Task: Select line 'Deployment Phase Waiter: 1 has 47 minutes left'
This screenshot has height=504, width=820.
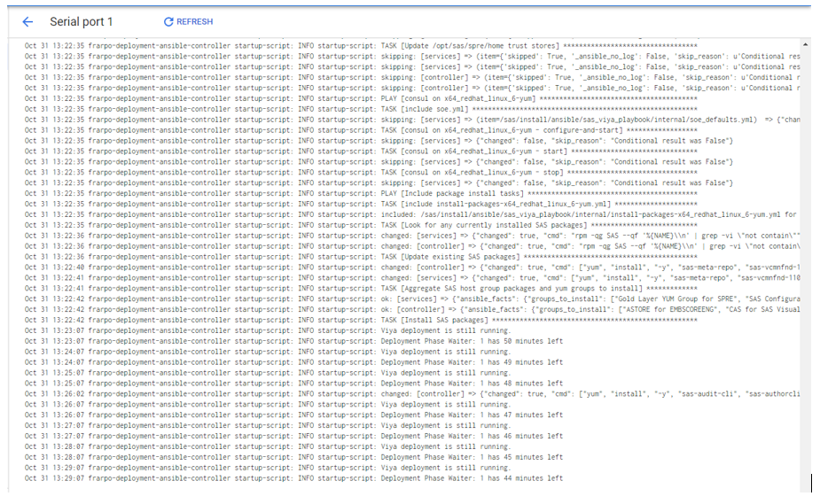Action: click(293, 415)
